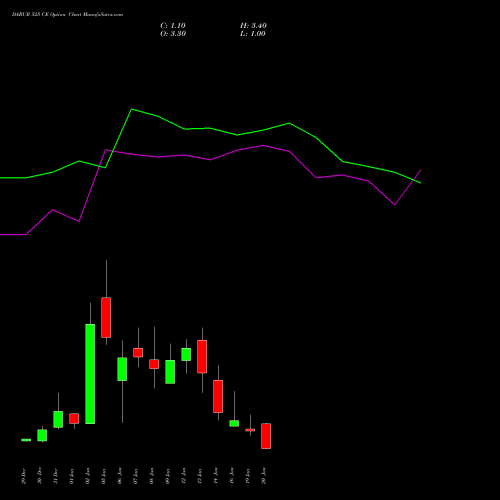
Task: Click the low value L: 1.00
Action: click(x=253, y=34)
